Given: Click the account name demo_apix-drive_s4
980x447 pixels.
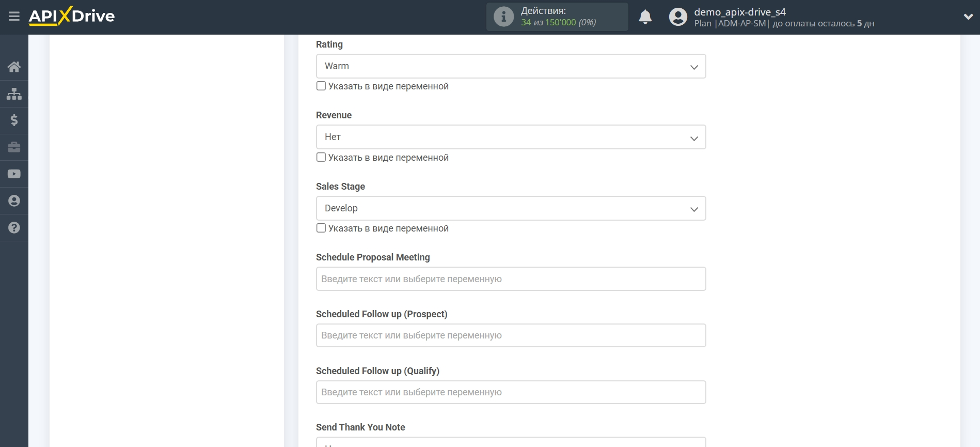Looking at the screenshot, I should (739, 12).
